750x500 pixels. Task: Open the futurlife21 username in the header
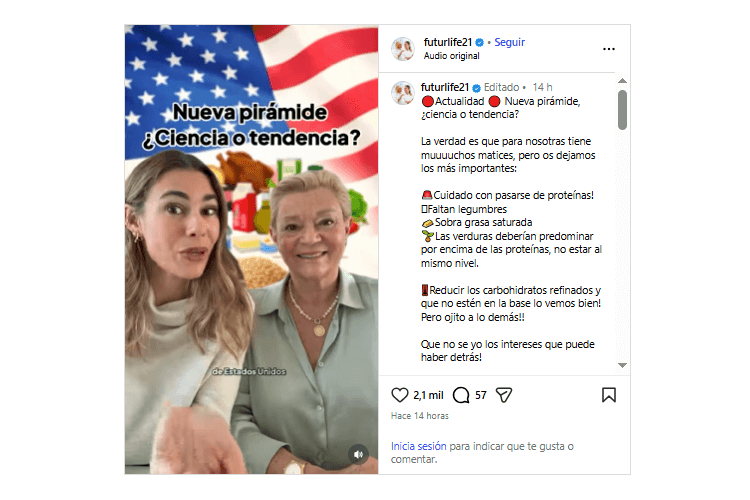click(x=448, y=42)
